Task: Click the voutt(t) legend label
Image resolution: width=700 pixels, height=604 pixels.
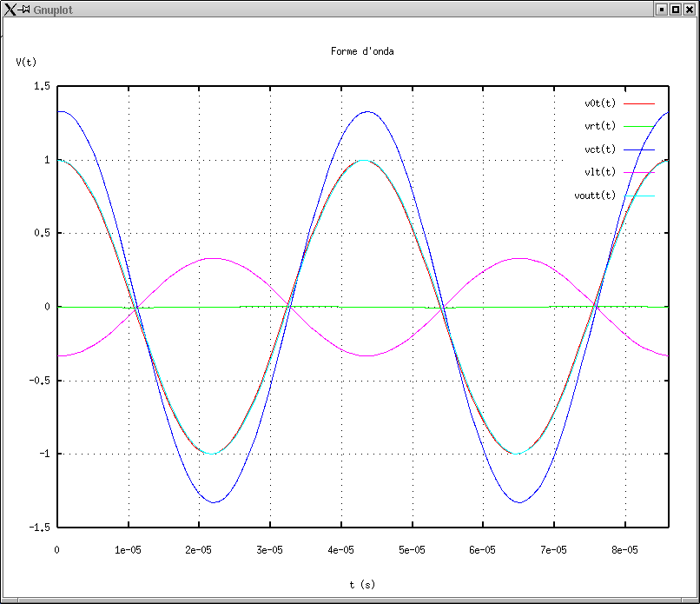Action: pos(595,196)
